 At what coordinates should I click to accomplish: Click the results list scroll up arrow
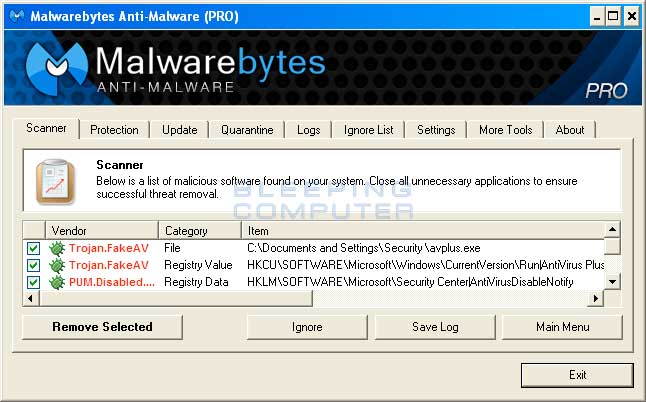(612, 229)
